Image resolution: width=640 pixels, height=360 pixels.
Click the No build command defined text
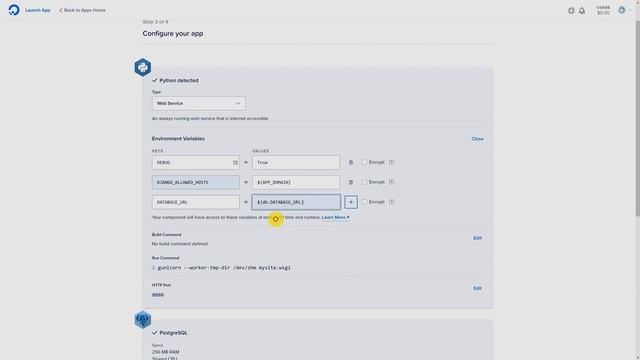point(180,244)
